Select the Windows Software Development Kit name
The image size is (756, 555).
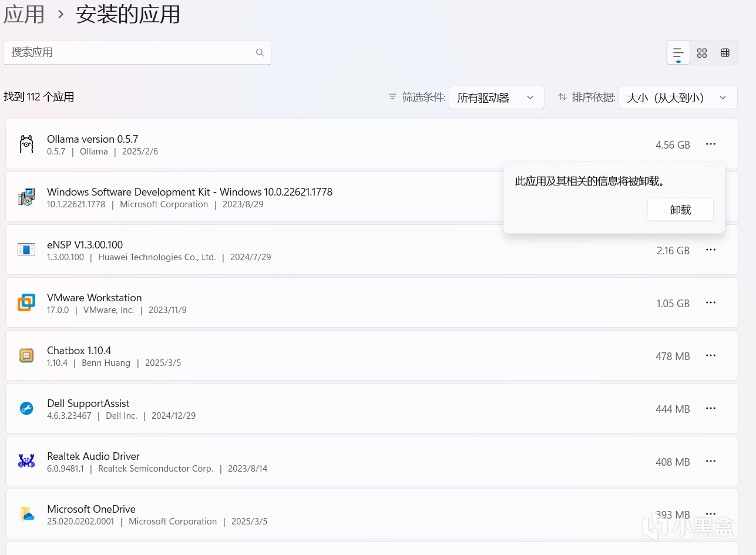(x=190, y=192)
